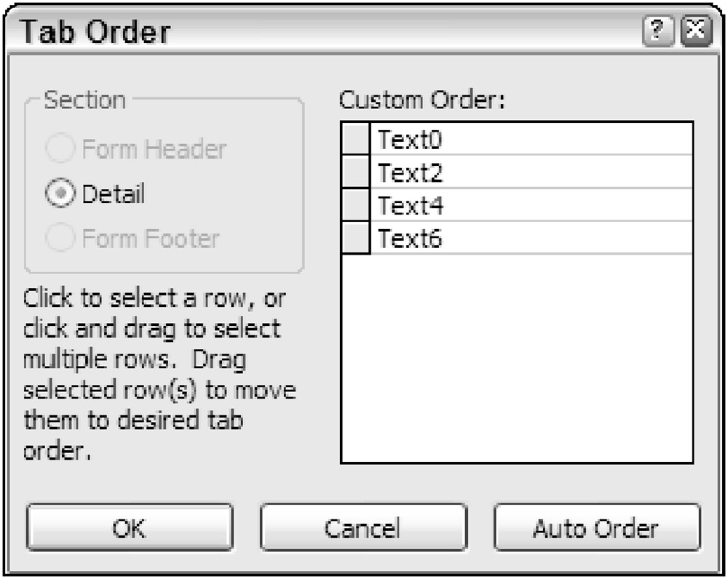Click the Text6 name in the list
This screenshot has height=579, width=728.
[410, 239]
